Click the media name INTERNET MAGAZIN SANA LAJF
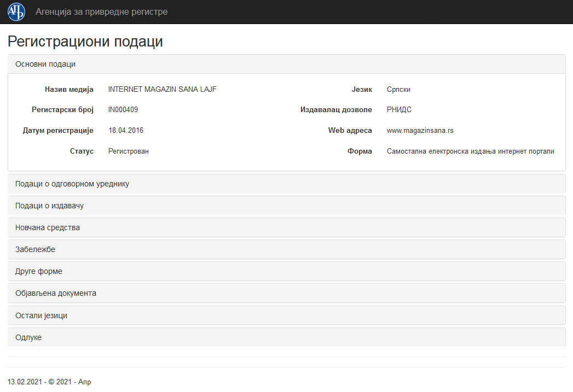This screenshot has height=392, width=573. (x=163, y=90)
